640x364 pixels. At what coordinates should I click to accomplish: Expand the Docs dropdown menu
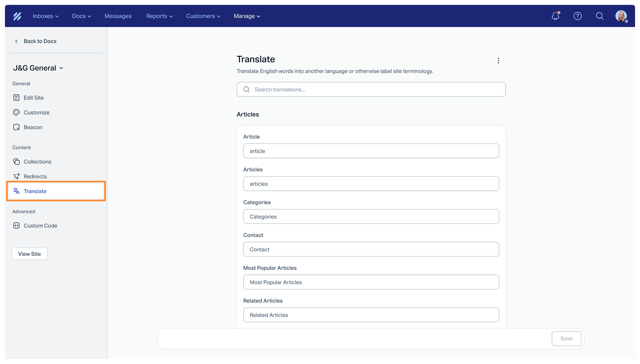[82, 16]
